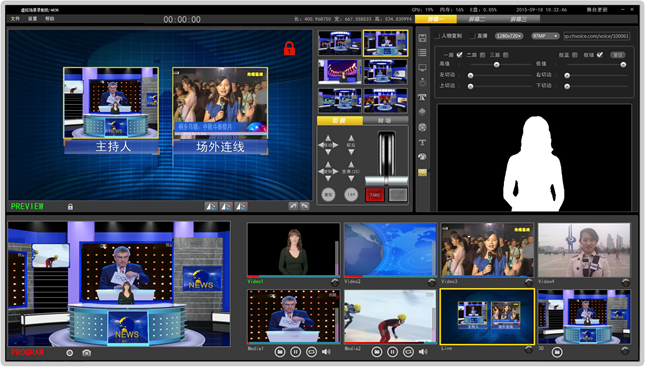Open the 1280x720 resolution dropdown
The image size is (645, 367).
509,36
